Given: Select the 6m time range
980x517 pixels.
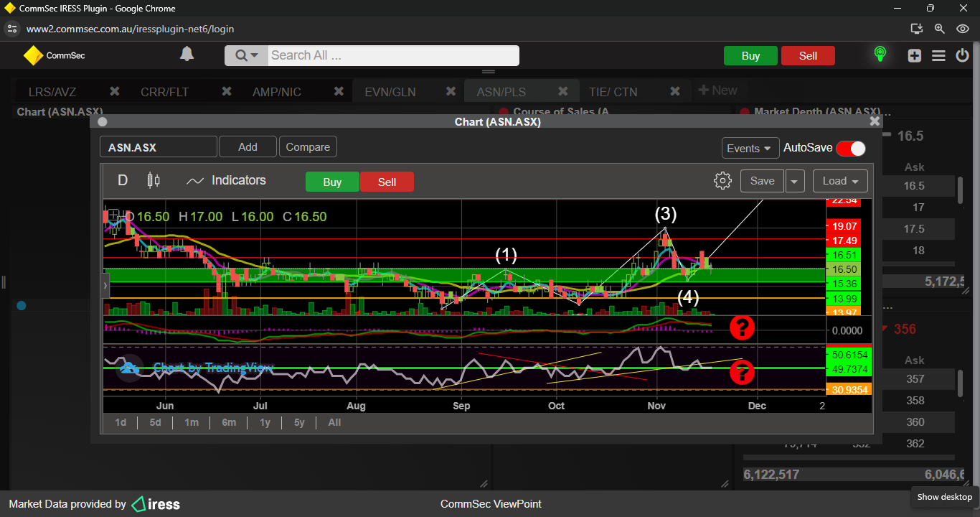Looking at the screenshot, I should 229,422.
